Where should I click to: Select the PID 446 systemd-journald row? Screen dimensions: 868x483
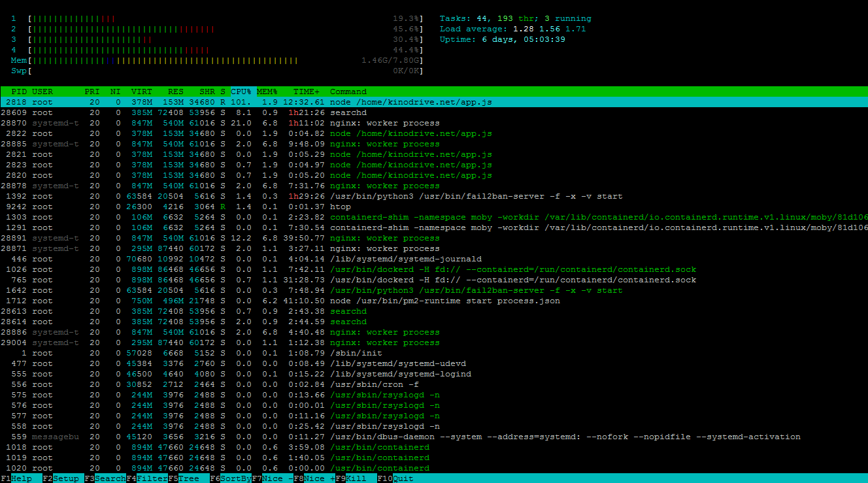pyautogui.click(x=434, y=259)
